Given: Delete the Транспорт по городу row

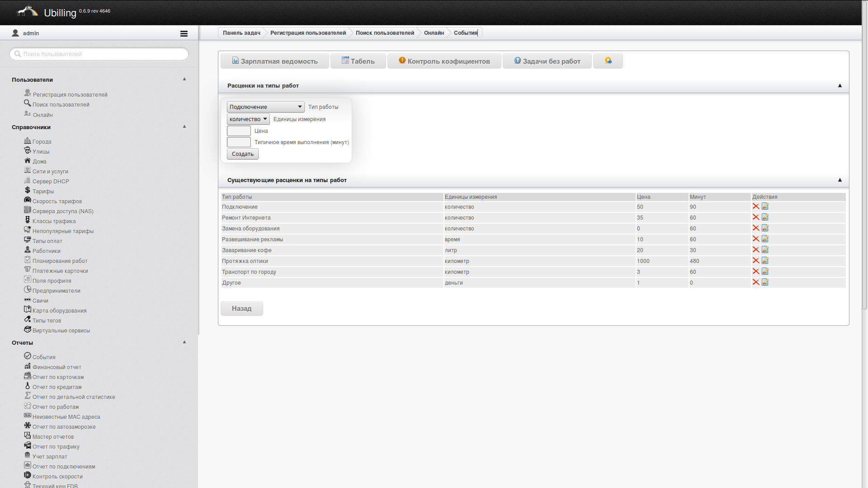Looking at the screenshot, I should [755, 272].
